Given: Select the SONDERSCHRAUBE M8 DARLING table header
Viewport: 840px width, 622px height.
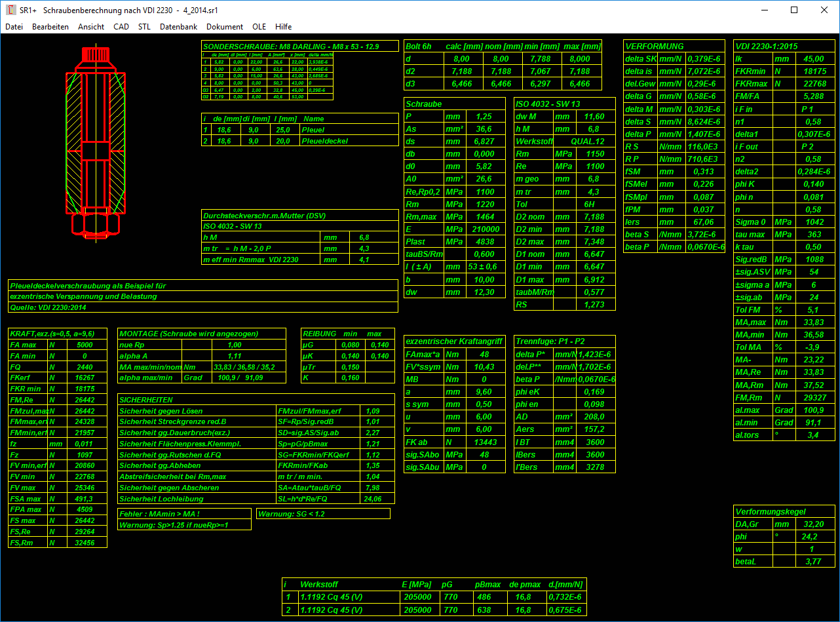Looking at the screenshot, I should click(x=299, y=47).
